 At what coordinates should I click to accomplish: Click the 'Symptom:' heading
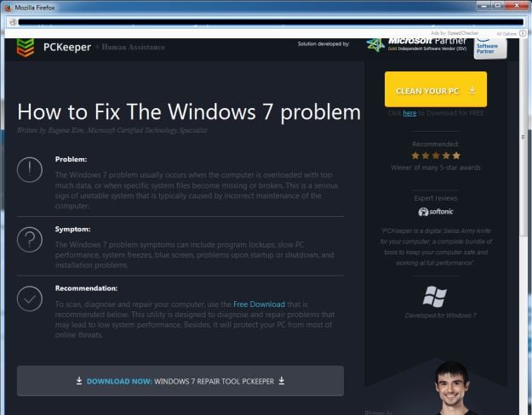pos(72,230)
